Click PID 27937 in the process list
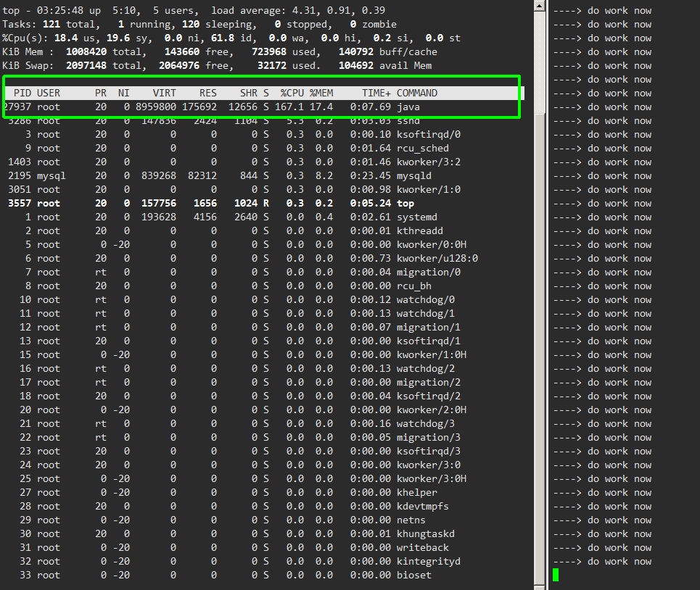This screenshot has width=700, height=590. click(x=17, y=107)
